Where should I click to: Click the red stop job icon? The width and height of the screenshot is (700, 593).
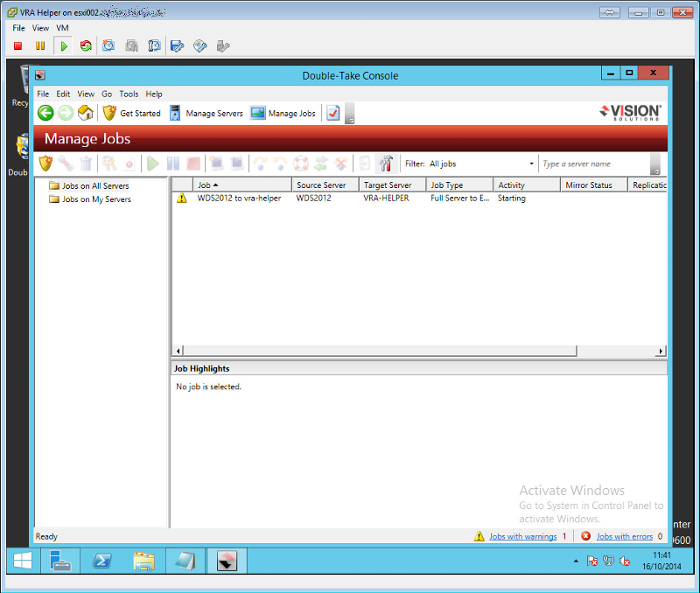point(193,164)
